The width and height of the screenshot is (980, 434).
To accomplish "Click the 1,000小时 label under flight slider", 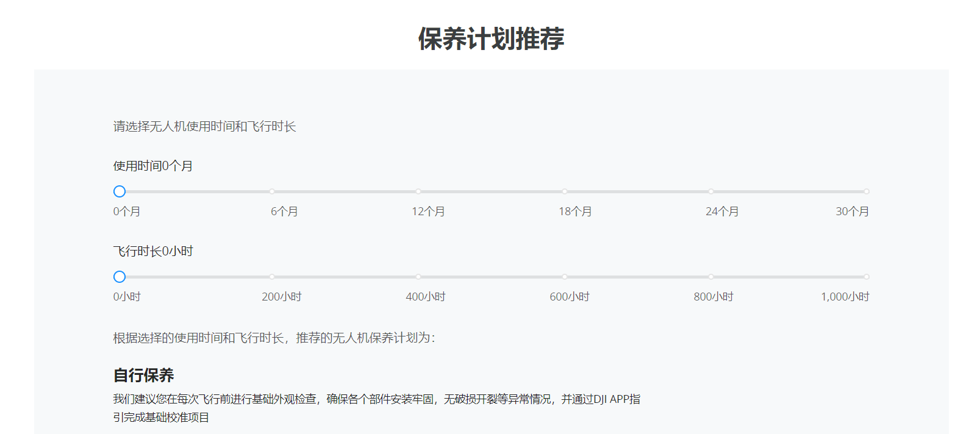I will [x=845, y=297].
